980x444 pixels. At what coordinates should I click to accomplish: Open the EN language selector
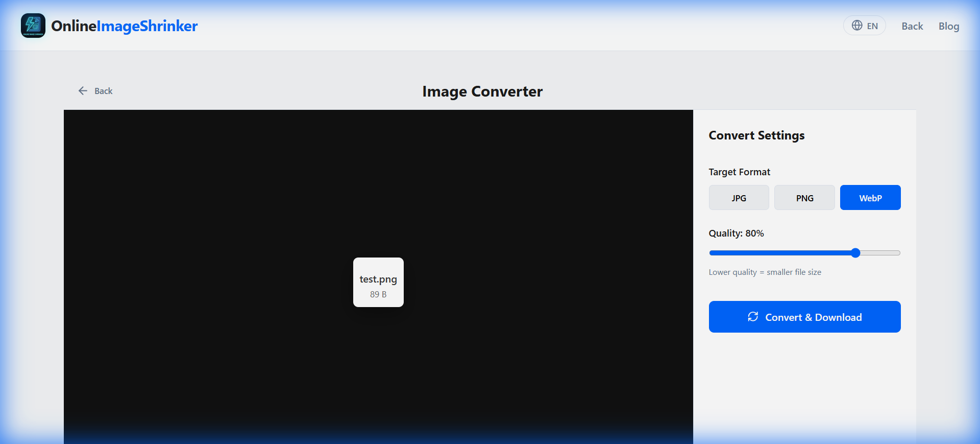coord(864,26)
